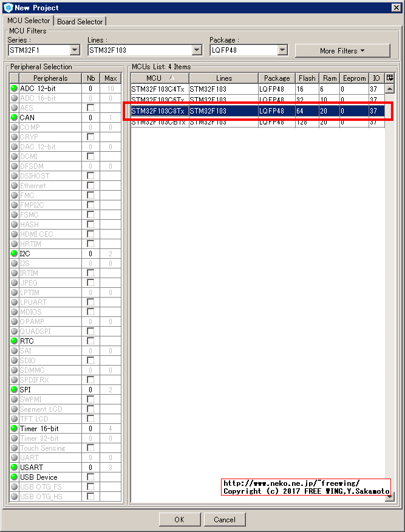The height and width of the screenshot is (532, 405).
Task: Click the MCU list scroll-down arrow
Action: click(x=390, y=497)
